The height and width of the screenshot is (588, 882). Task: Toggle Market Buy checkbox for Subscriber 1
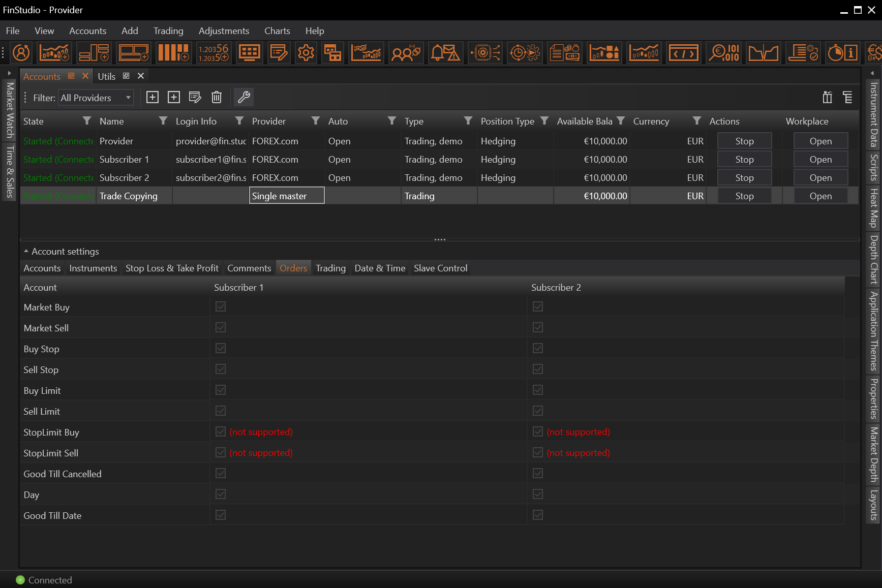(221, 307)
